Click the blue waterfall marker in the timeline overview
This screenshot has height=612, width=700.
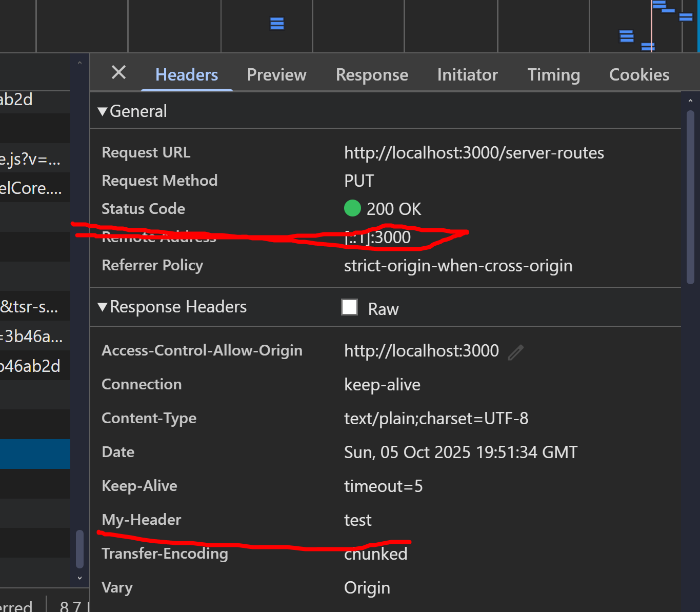click(277, 24)
